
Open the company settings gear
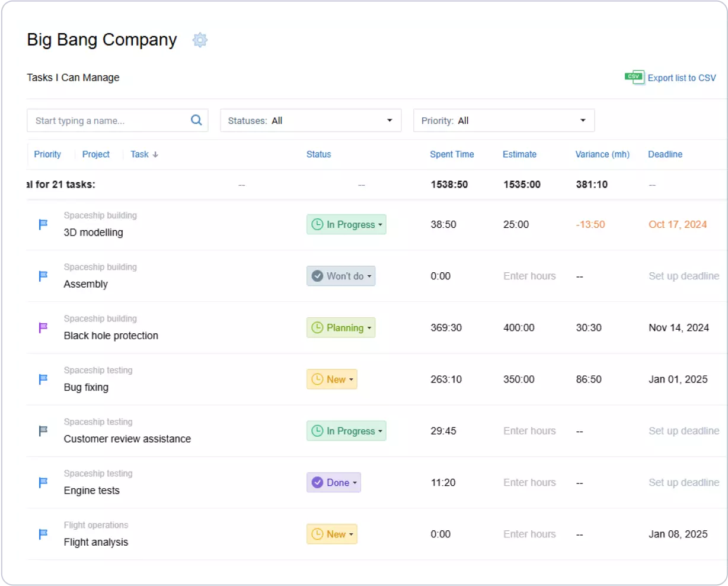[x=200, y=40]
